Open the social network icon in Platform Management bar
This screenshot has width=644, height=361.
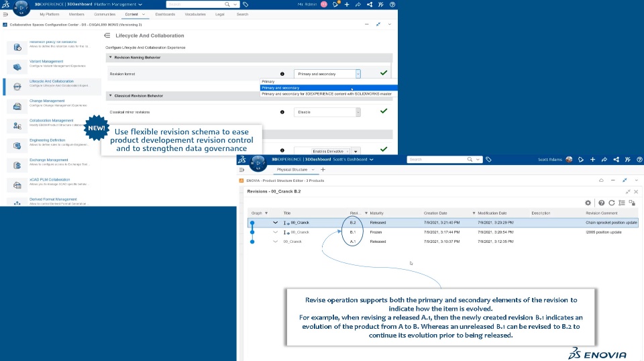pyautogui.click(x=369, y=5)
